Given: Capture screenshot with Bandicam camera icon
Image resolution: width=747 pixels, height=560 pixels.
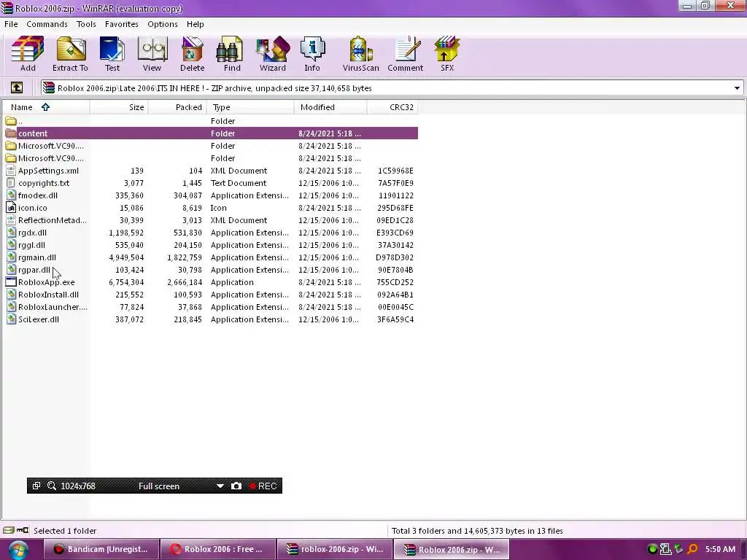Looking at the screenshot, I should pos(236,486).
